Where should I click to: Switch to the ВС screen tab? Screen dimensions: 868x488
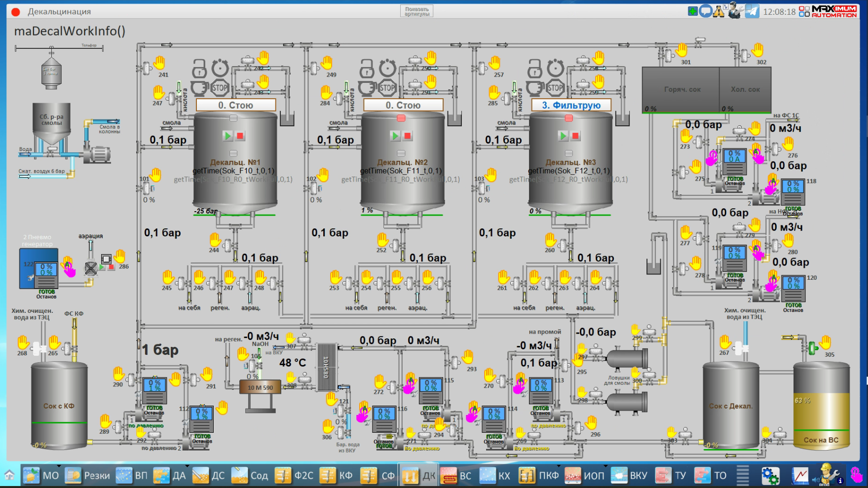tap(456, 476)
